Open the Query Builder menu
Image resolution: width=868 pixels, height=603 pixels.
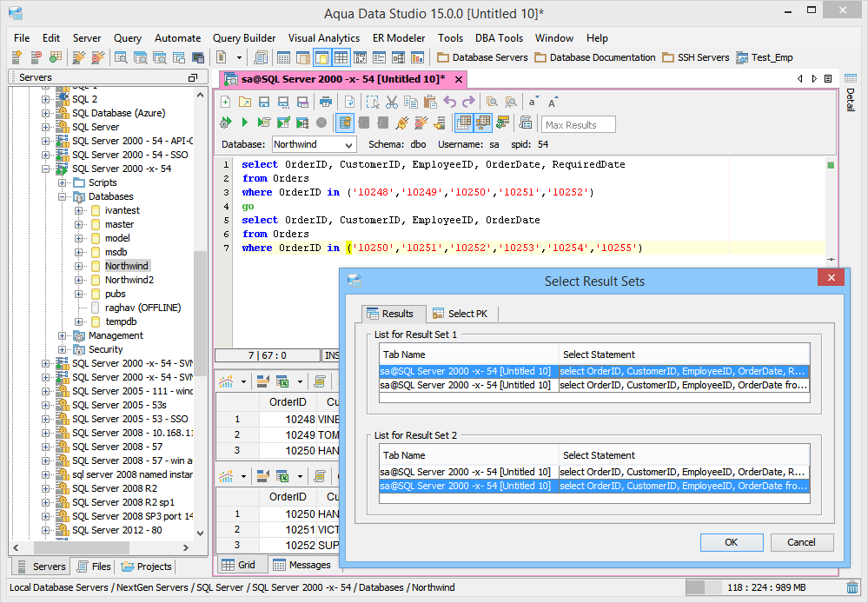coord(244,38)
